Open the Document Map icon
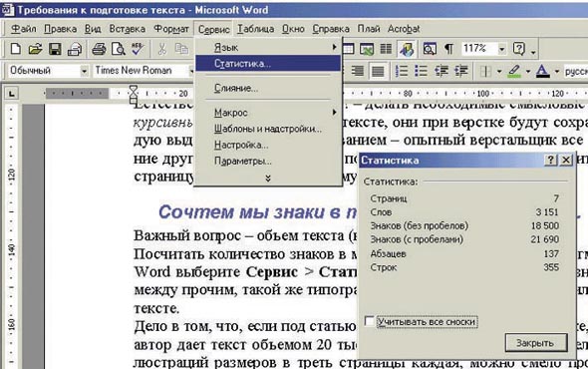 click(x=430, y=49)
